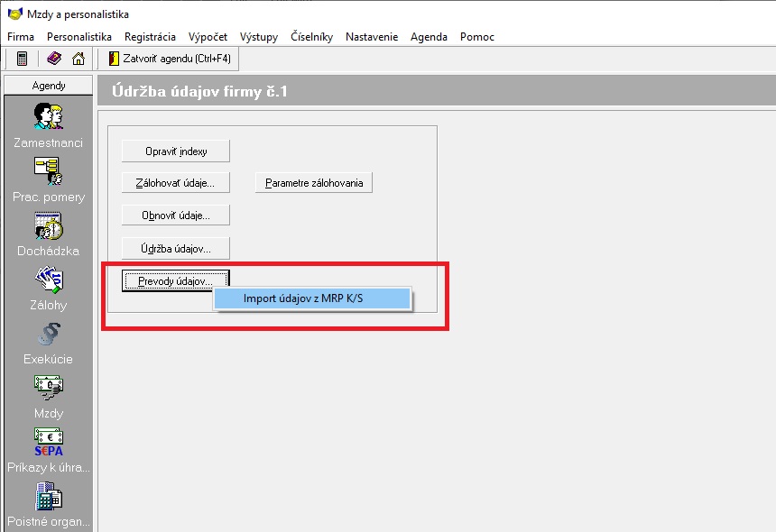776x532 pixels.
Task: Select the Agendy panel header
Action: pyautogui.click(x=49, y=86)
